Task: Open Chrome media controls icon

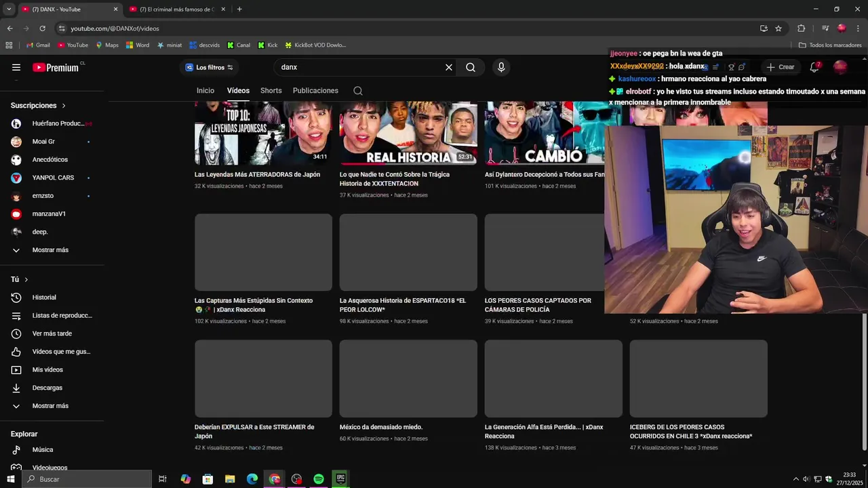Action: 825,28
